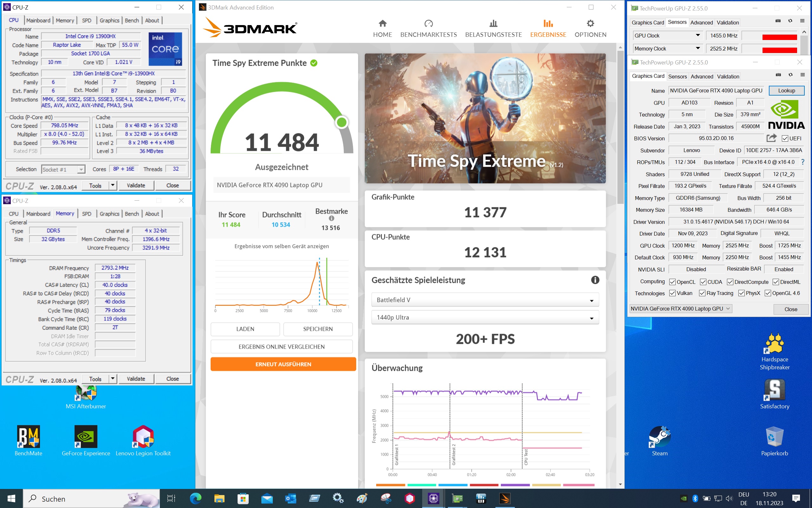Switch to Mainboard tab in top CPU-Z
The height and width of the screenshot is (508, 812).
point(38,21)
